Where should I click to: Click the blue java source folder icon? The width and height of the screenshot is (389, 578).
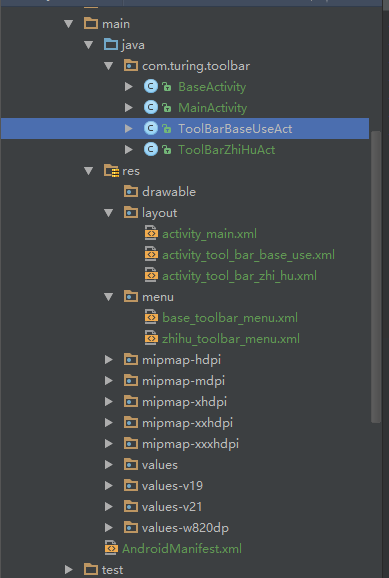(x=111, y=45)
